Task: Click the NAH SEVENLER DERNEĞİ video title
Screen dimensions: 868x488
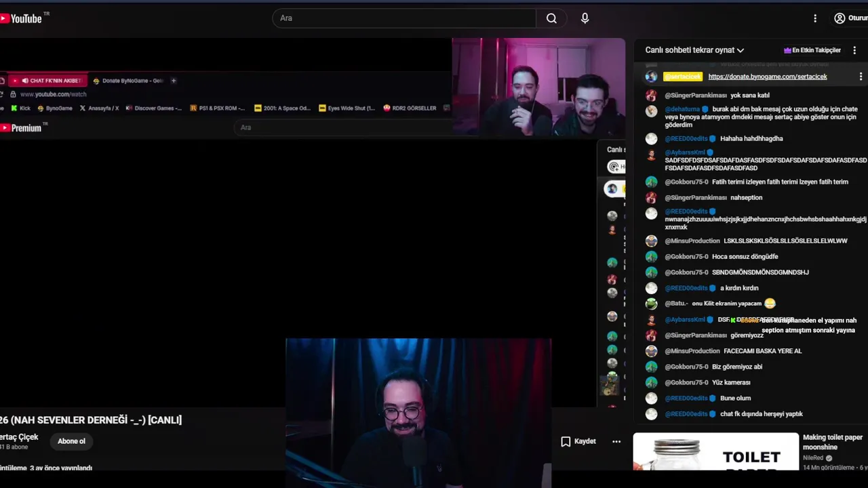Action: 91,420
